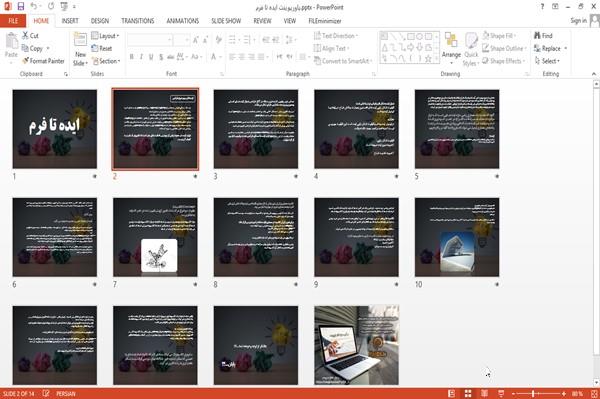600x399 pixels.
Task: Click Ribbon Display Options icon
Action: tap(555, 7)
